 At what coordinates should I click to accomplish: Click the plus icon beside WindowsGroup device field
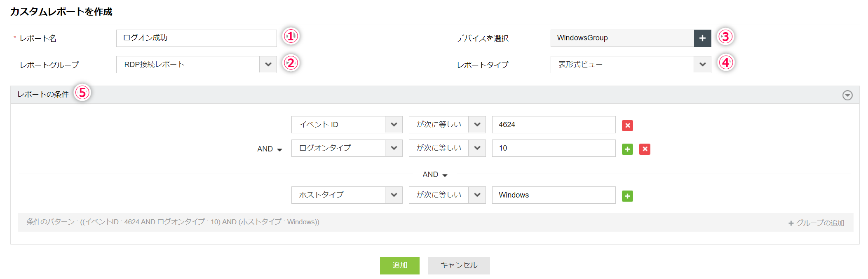coord(702,38)
